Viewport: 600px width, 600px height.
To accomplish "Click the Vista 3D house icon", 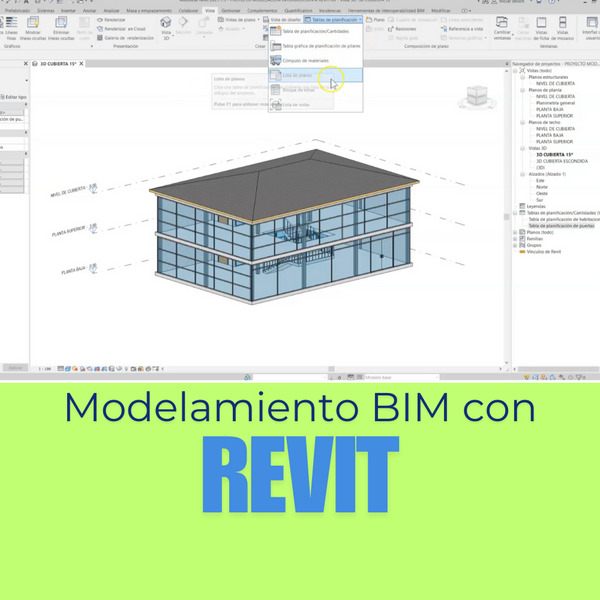I will 166,22.
